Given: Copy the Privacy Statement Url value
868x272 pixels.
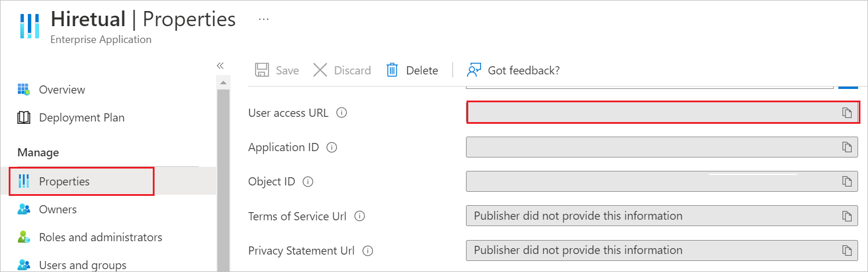Looking at the screenshot, I should (847, 250).
